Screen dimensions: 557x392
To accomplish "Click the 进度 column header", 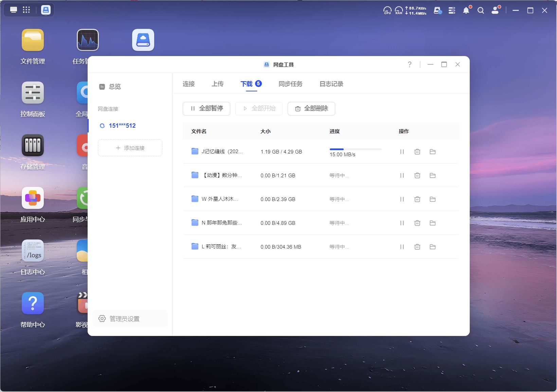I will coord(335,131).
